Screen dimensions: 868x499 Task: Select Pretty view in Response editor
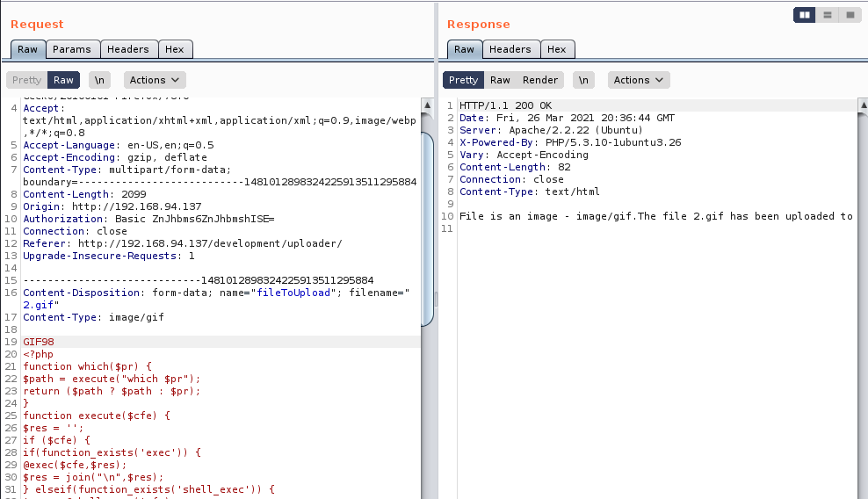pos(463,80)
